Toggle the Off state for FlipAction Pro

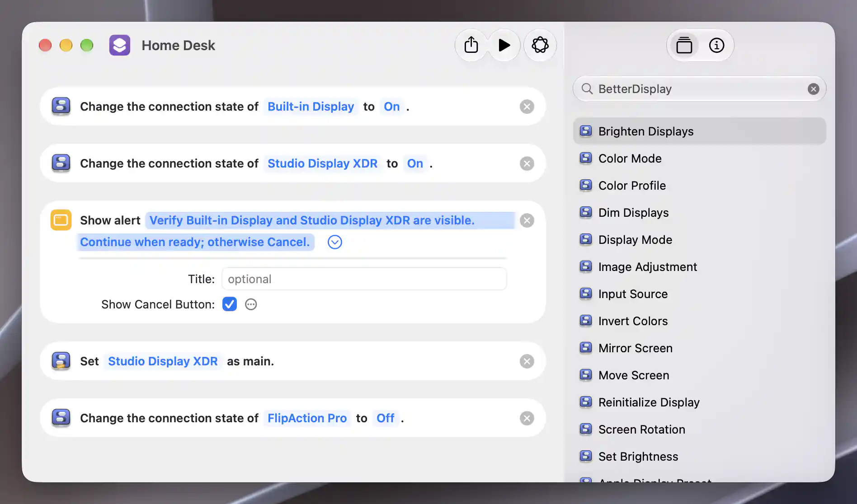385,418
